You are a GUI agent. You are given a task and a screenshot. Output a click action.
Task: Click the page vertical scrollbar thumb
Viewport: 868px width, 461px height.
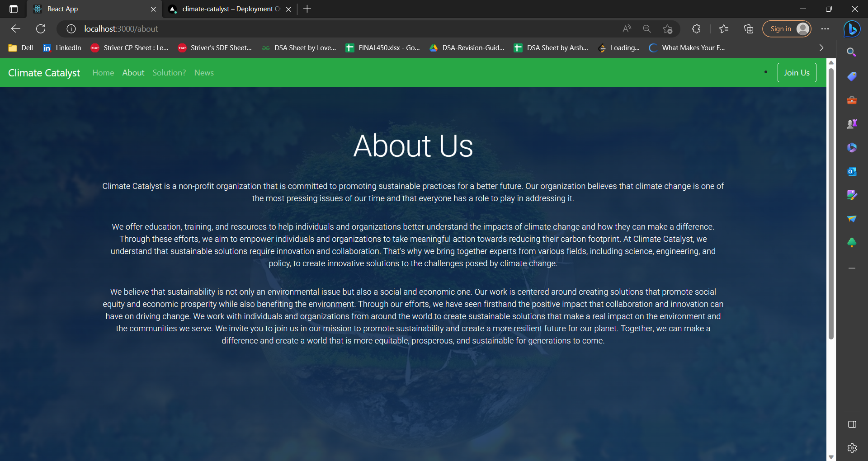coord(831,203)
